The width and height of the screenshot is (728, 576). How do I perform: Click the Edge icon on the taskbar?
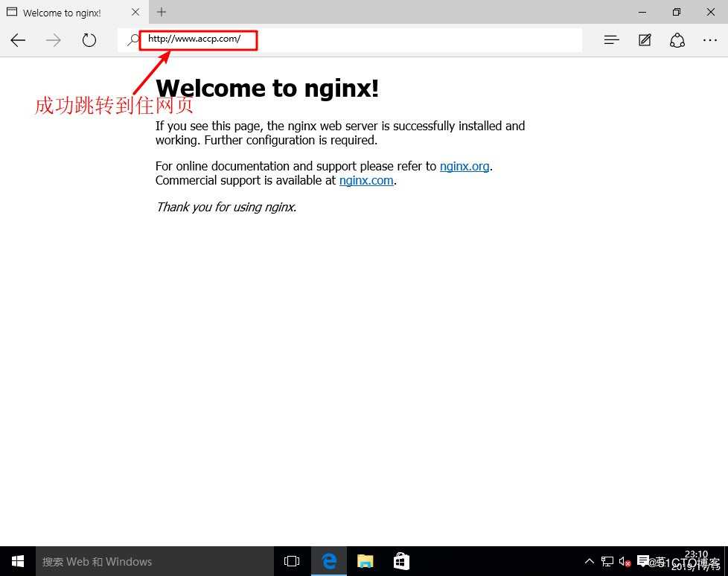click(329, 561)
